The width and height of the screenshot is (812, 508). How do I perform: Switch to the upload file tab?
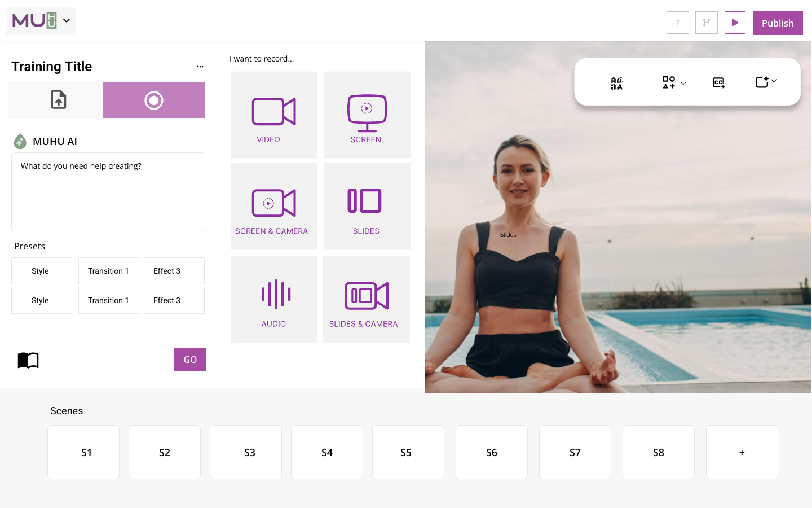[55, 100]
